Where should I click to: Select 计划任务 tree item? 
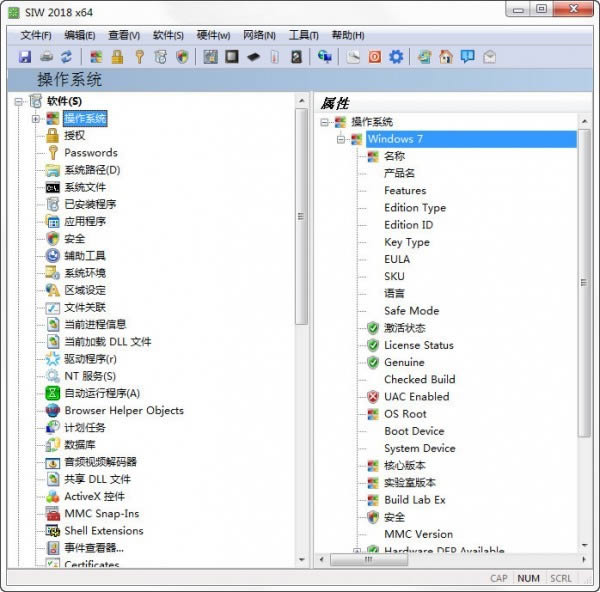(85, 427)
